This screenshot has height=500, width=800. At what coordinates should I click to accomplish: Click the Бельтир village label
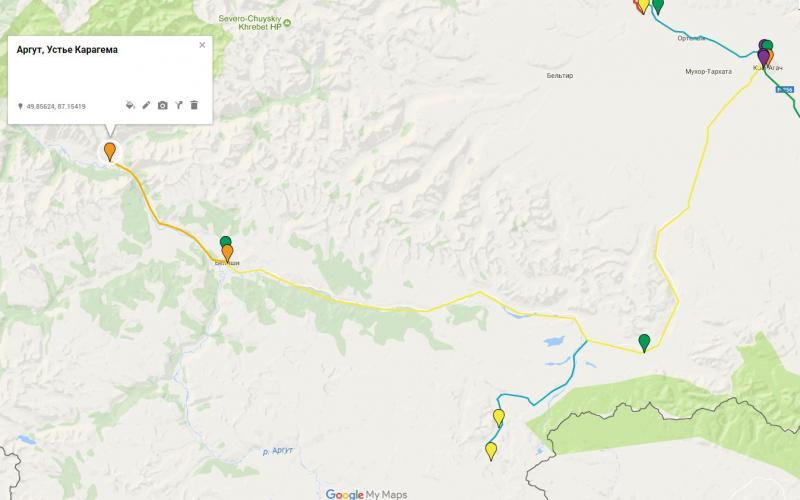(560, 76)
